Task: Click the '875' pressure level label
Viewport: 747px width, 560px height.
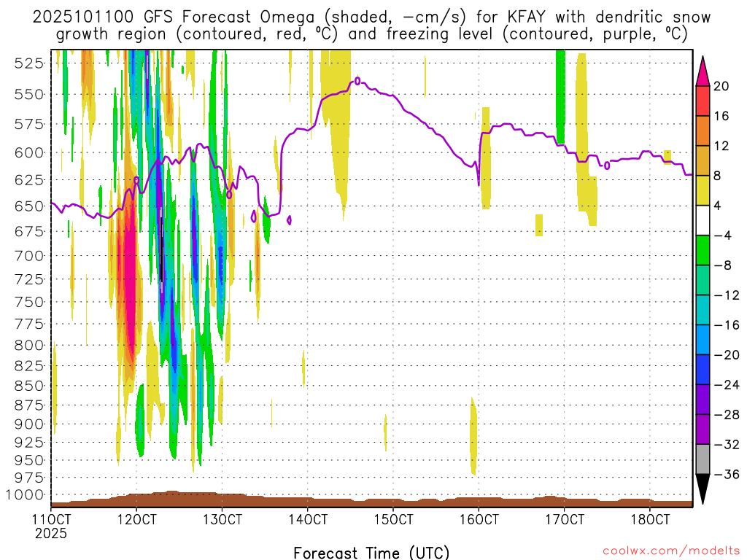Action: pyautogui.click(x=29, y=405)
